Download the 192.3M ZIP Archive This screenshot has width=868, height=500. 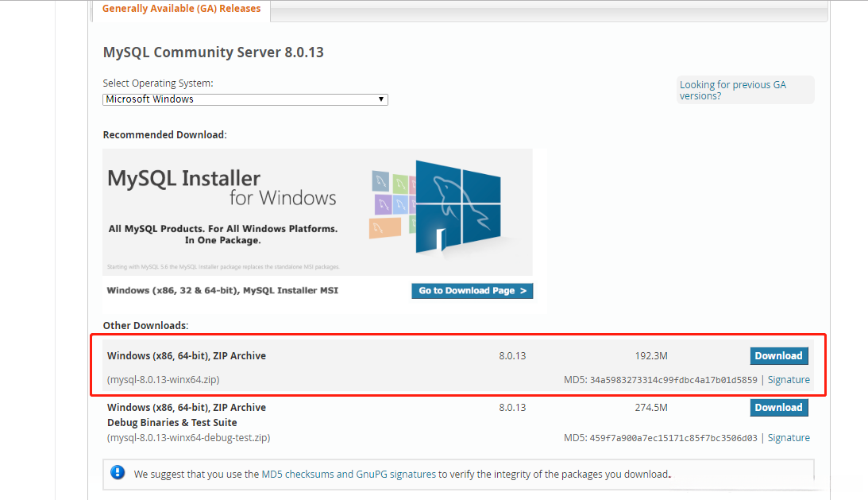click(779, 356)
